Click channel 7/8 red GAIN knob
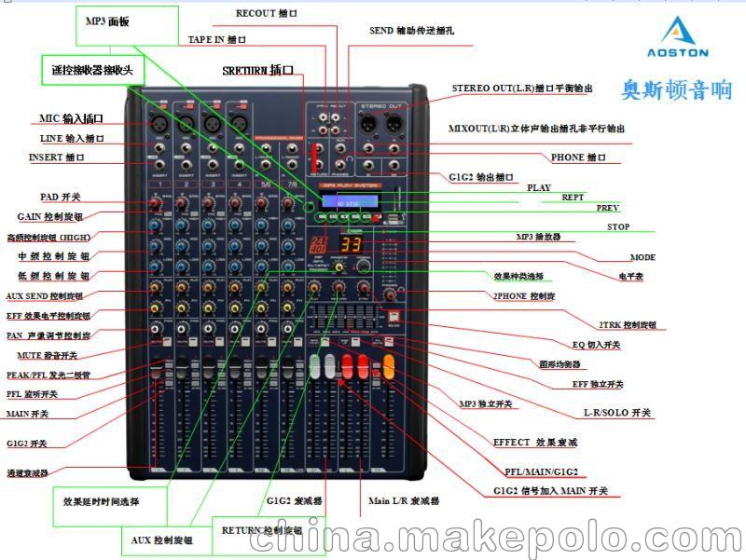The image size is (746, 560). point(287,204)
